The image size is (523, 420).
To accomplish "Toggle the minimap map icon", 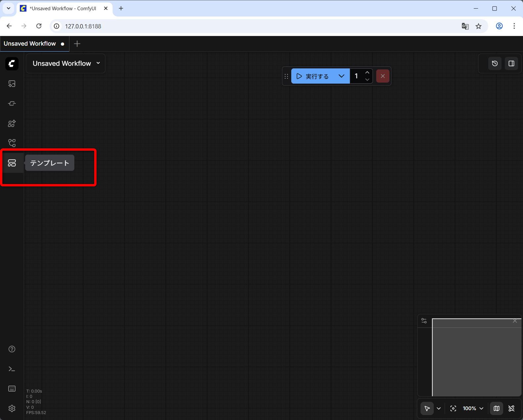I will pos(496,408).
